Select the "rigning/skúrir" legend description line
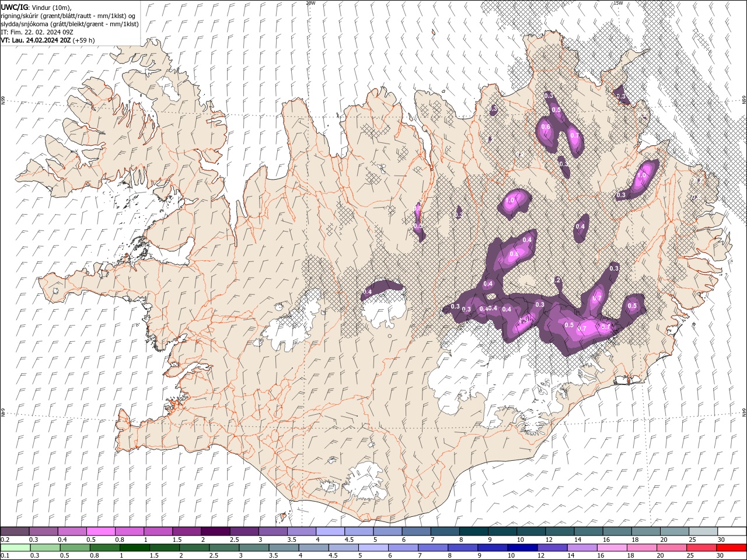The width and height of the screenshot is (747, 560). pyautogui.click(x=68, y=15)
